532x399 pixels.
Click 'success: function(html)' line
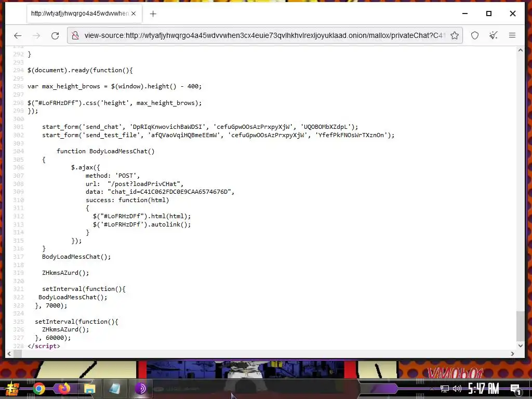coord(127,200)
